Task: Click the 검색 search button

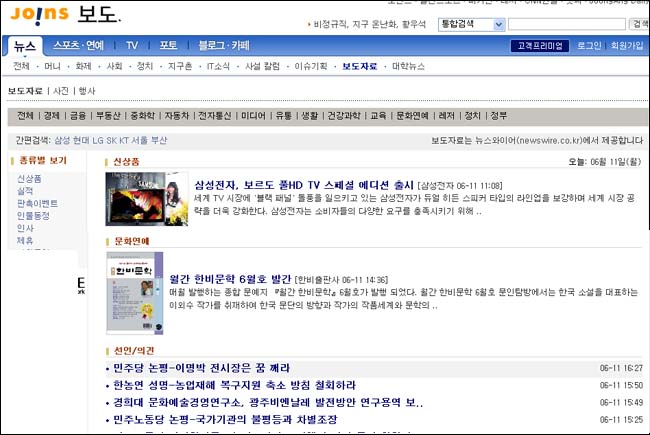Action: 640,24
